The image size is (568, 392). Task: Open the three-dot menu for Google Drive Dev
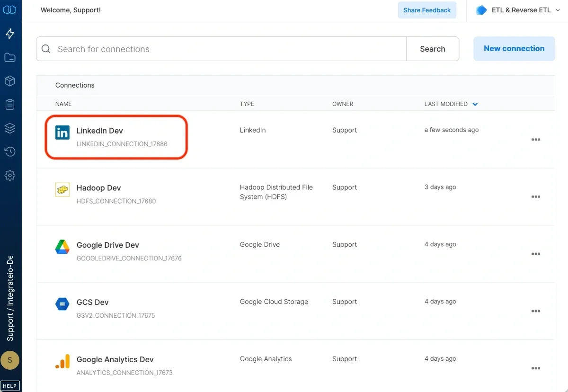tap(536, 254)
